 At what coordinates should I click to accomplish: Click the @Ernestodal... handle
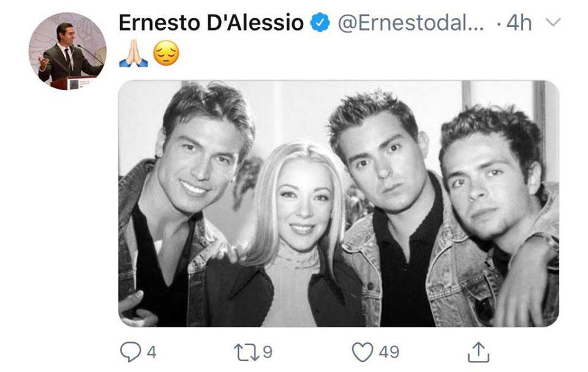pos(411,23)
